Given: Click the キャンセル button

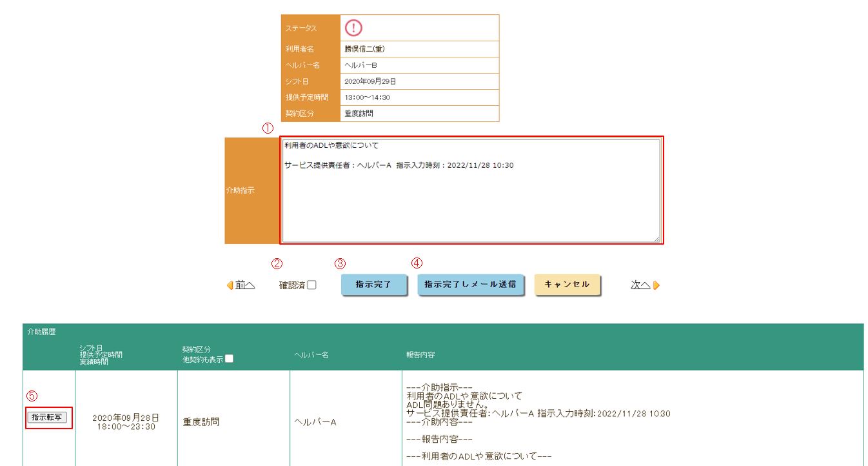Looking at the screenshot, I should click(567, 285).
